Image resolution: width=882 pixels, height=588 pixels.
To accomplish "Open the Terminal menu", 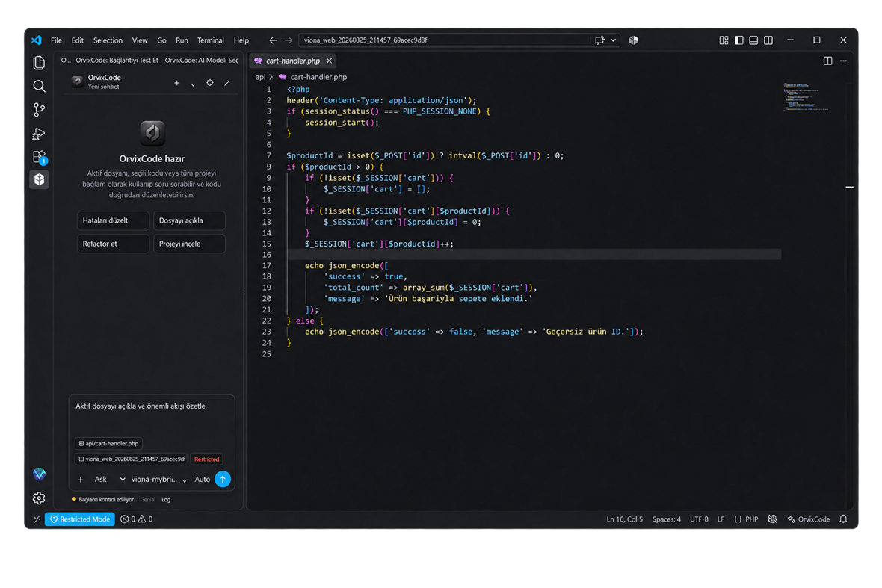I will click(x=210, y=40).
